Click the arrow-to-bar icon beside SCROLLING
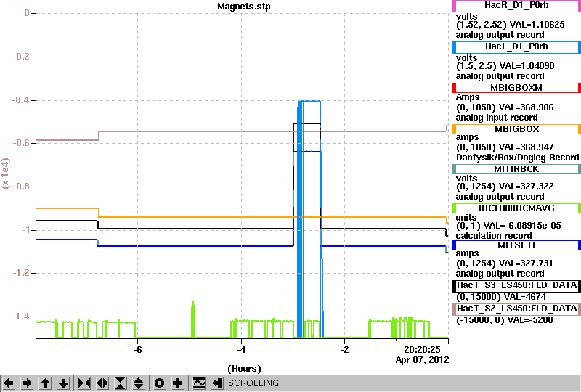 click(216, 383)
